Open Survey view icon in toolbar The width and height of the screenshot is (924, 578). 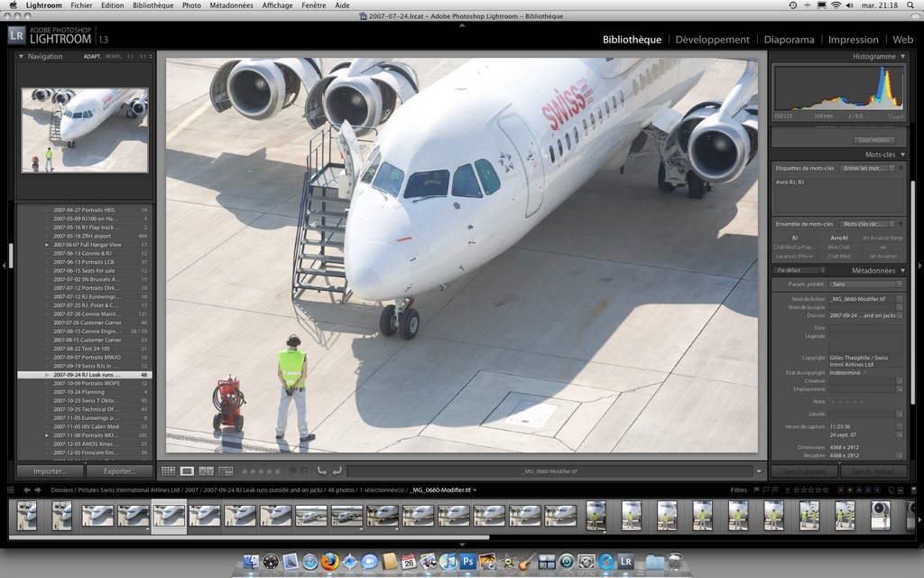pos(226,471)
